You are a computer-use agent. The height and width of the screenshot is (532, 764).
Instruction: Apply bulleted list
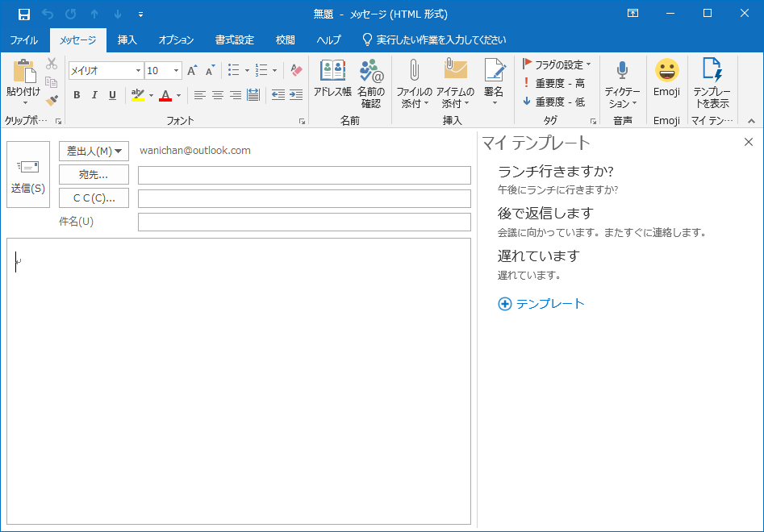234,71
